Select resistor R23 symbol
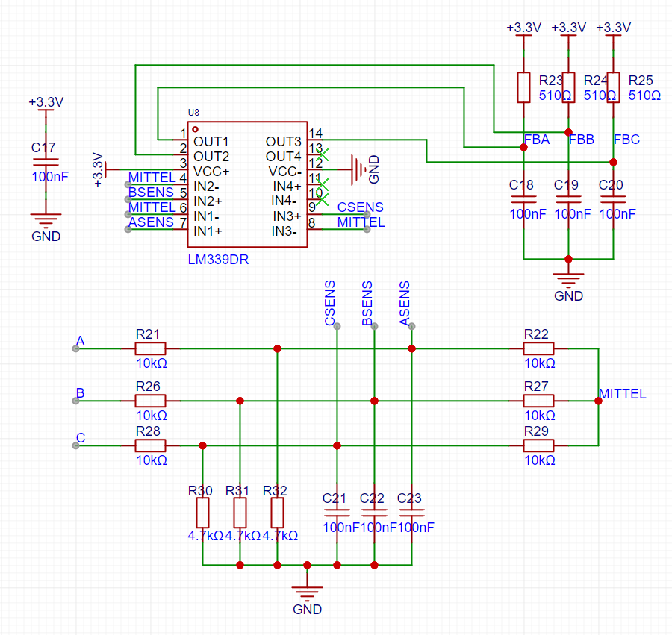672x635 pixels. pyautogui.click(x=523, y=87)
